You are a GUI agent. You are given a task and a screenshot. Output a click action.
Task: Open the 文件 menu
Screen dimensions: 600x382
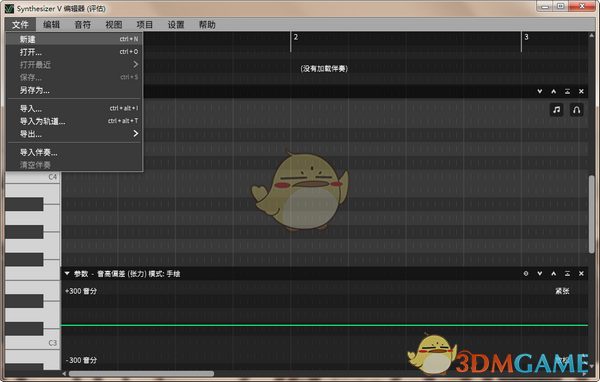point(20,25)
